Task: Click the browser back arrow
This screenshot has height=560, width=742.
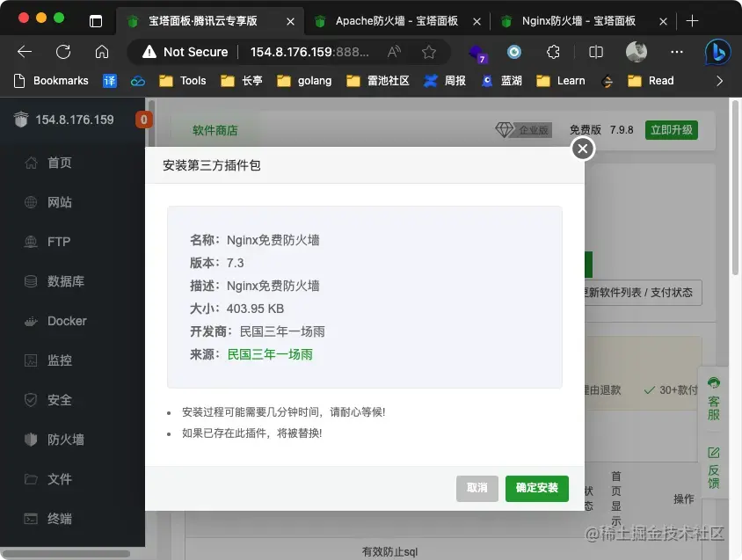Action: point(24,52)
